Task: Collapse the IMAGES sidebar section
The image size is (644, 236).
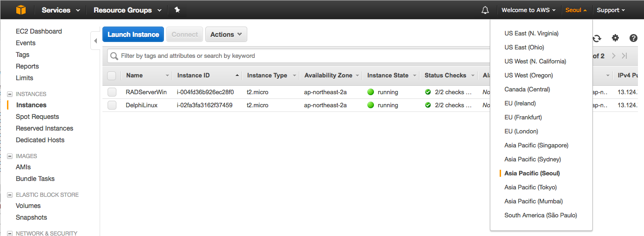Action: pos(10,156)
